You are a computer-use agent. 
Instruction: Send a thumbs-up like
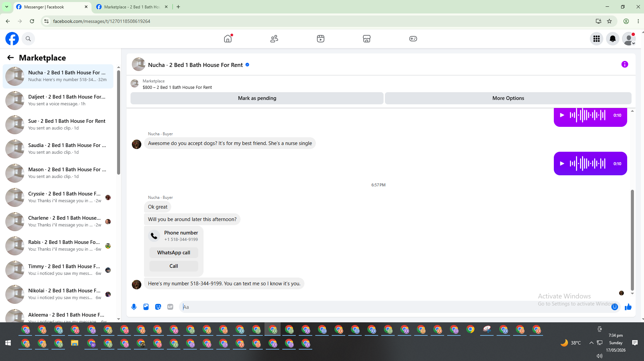(x=628, y=307)
